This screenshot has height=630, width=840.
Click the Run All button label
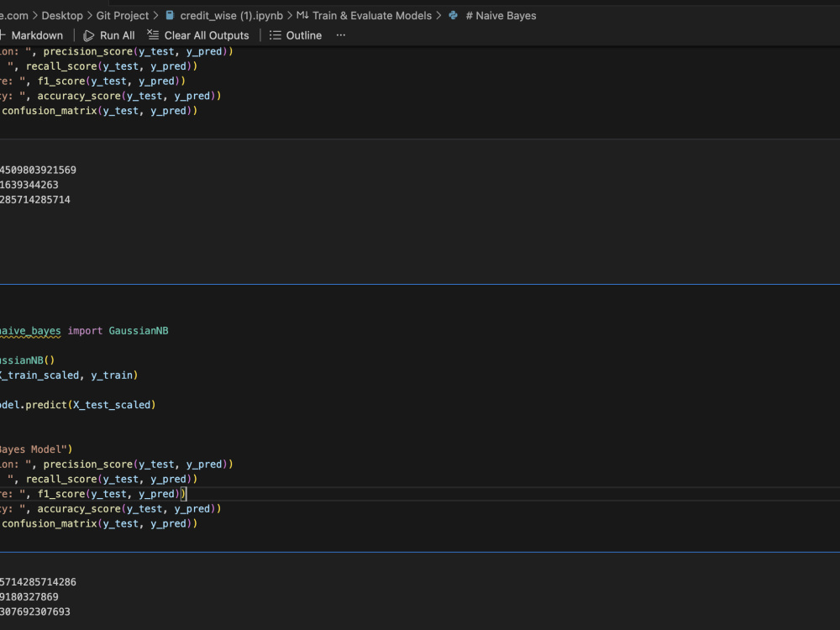pos(117,35)
